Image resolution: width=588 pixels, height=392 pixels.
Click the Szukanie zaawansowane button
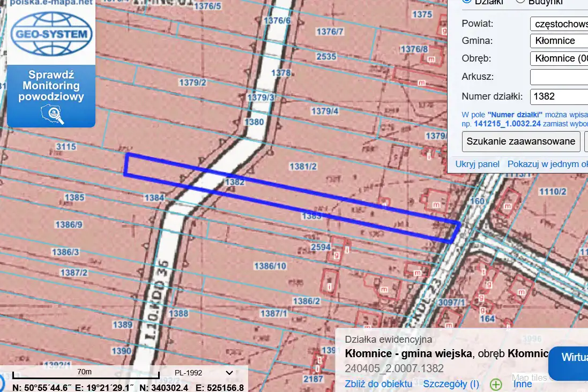(521, 141)
